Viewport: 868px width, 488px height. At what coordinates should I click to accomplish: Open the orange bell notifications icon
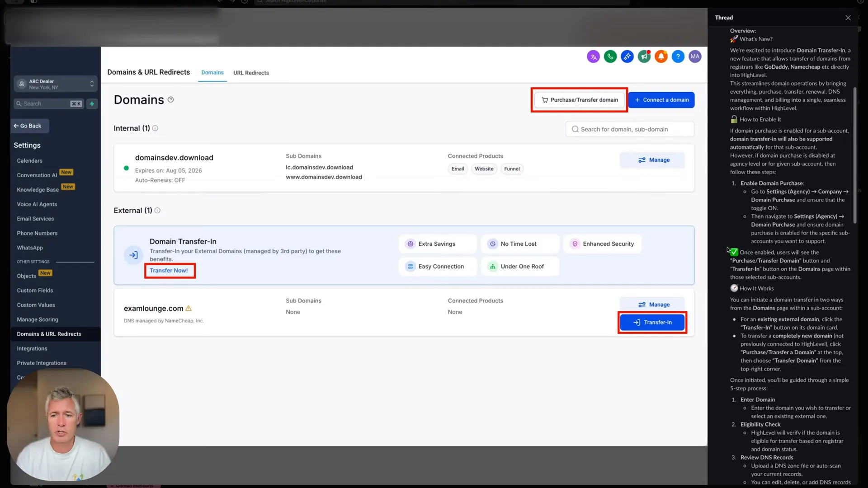(661, 56)
